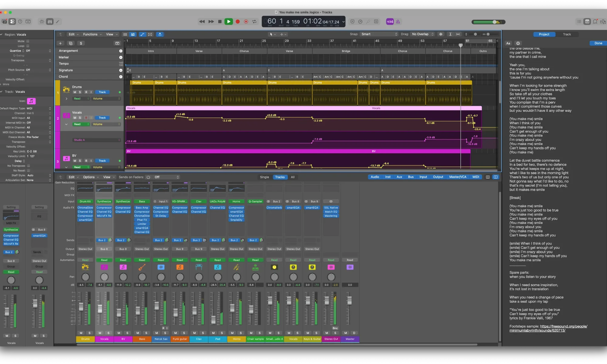Collapse the Region Vocals disclosure triangle
Screen dimensions: 607x364
(x=2, y=35)
